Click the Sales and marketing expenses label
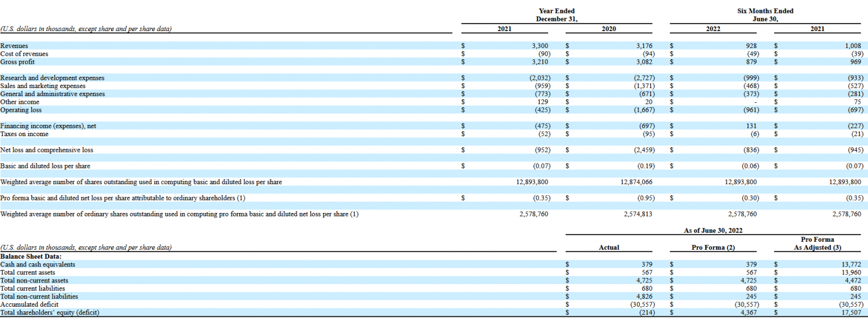The height and width of the screenshot is (318, 868). tap(43, 86)
